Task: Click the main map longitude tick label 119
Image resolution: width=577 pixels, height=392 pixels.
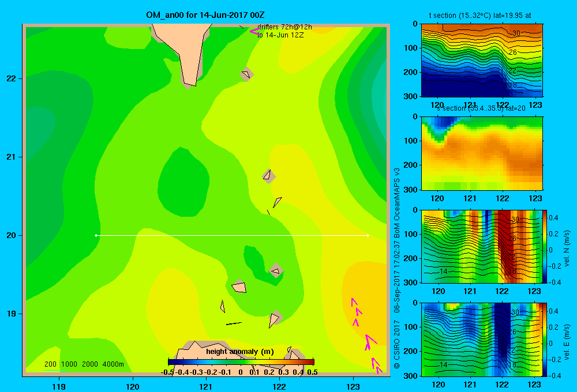Action: (x=59, y=386)
